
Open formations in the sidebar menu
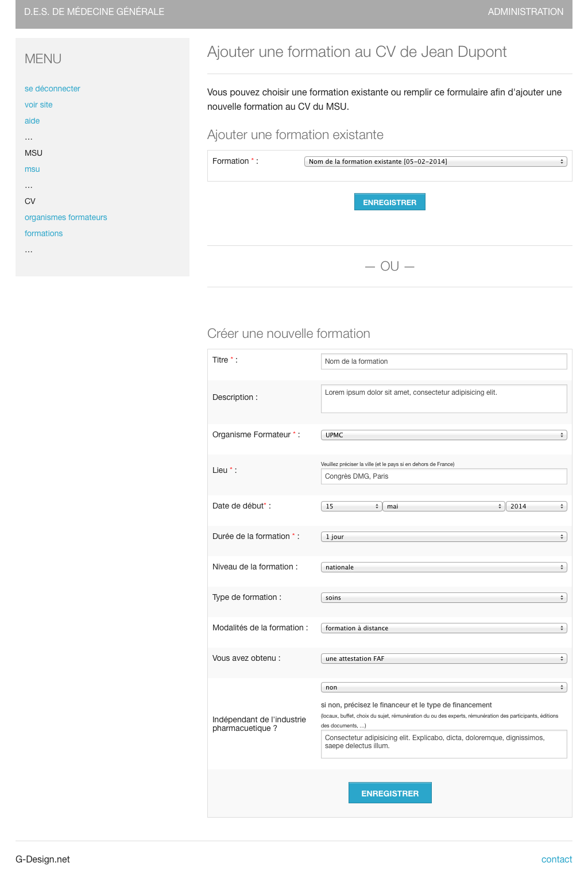coord(44,233)
